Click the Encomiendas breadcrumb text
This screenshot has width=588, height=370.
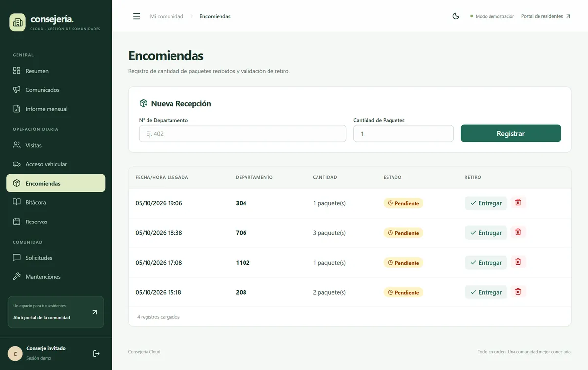215,16
